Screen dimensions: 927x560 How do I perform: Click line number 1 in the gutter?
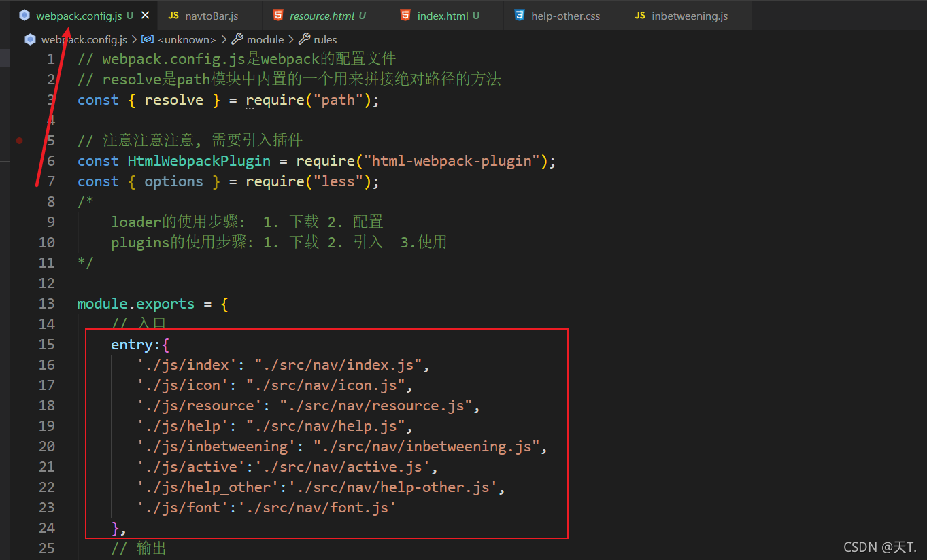51,59
